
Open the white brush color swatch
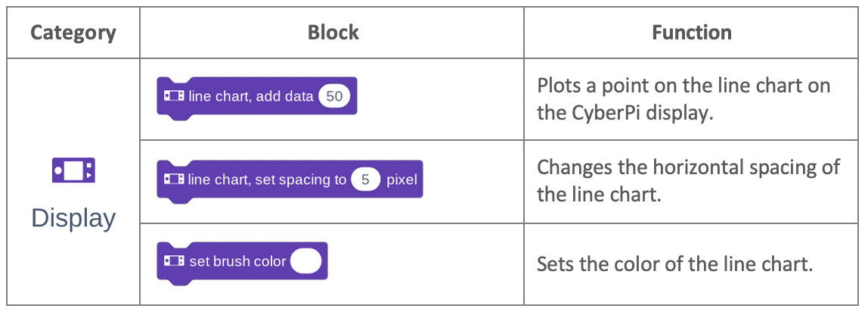pos(305,260)
